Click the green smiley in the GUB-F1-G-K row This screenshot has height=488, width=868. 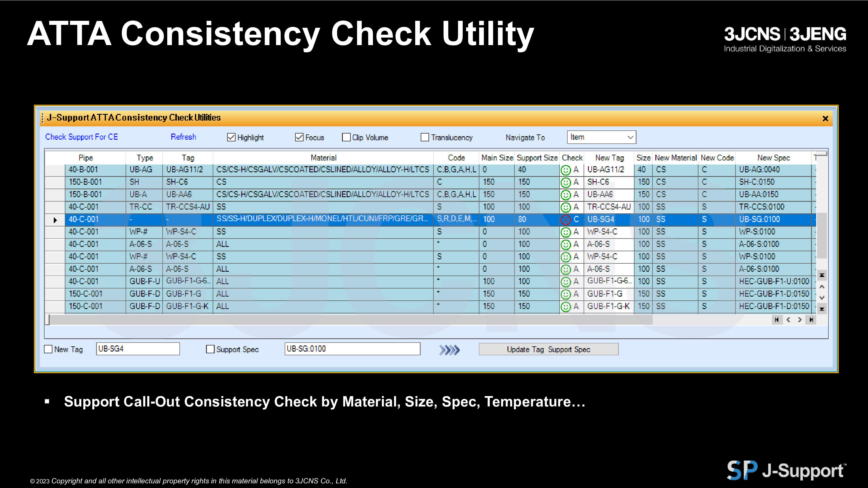[x=565, y=306]
